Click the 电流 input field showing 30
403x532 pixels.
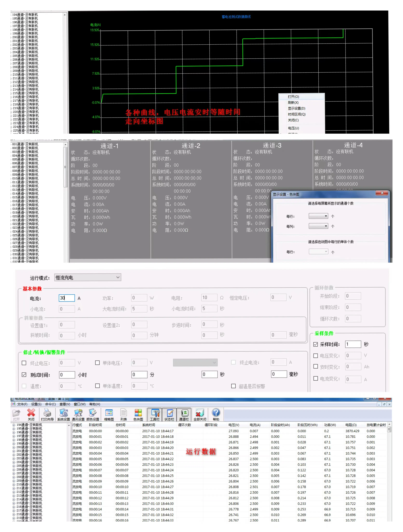[x=67, y=298]
